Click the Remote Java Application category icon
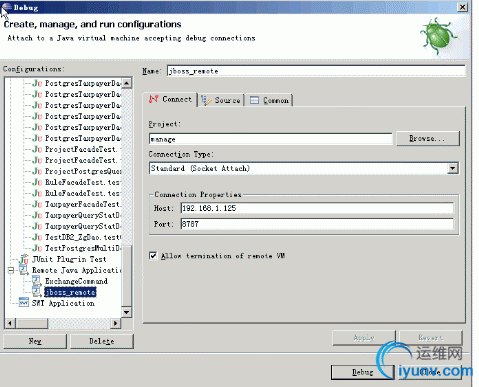479x387 pixels. [24, 270]
